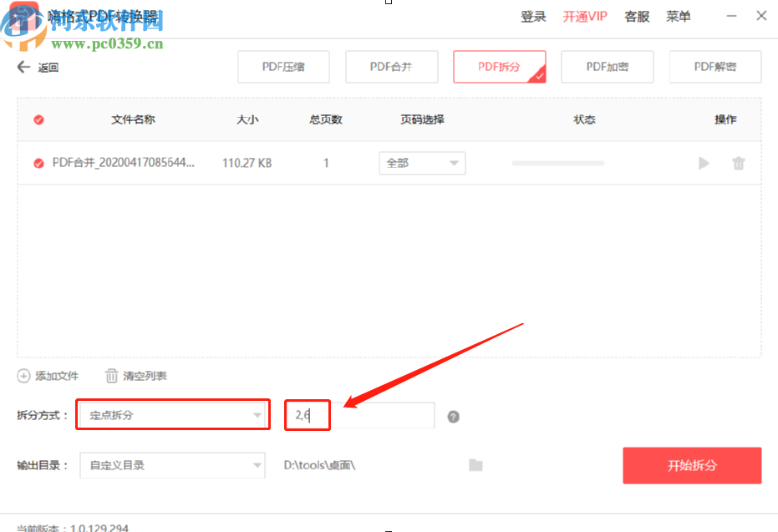The width and height of the screenshot is (778, 532).
Task: Click 清空列表 to clear the list
Action: (x=145, y=376)
